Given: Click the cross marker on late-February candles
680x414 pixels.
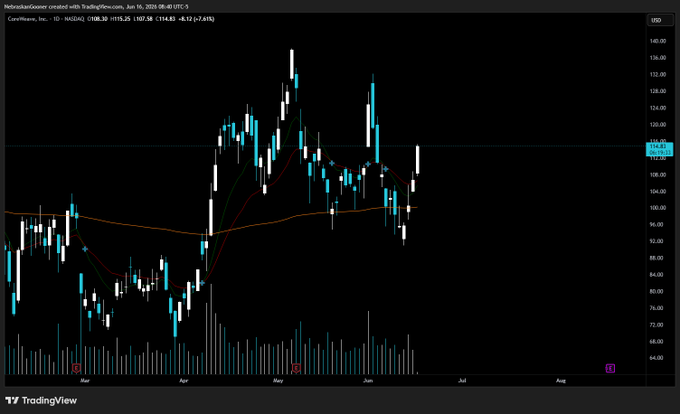Looking at the screenshot, I should pos(85,249).
